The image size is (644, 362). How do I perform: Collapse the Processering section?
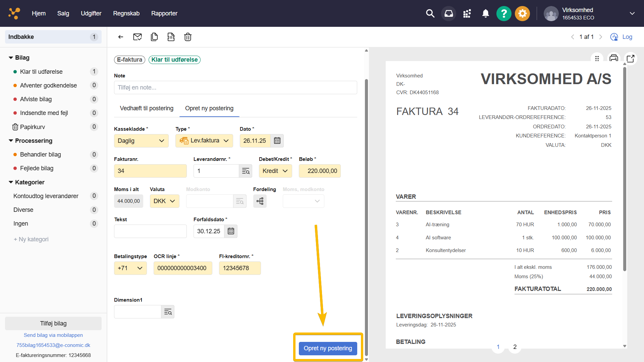[11, 141]
